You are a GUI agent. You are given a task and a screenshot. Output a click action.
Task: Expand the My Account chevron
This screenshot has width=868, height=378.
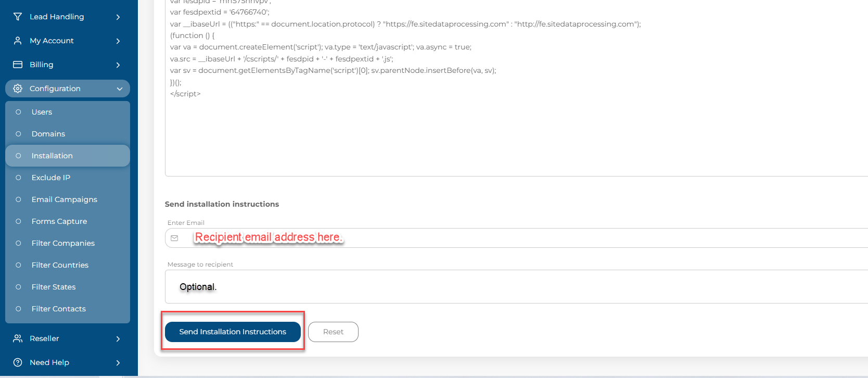pos(118,41)
